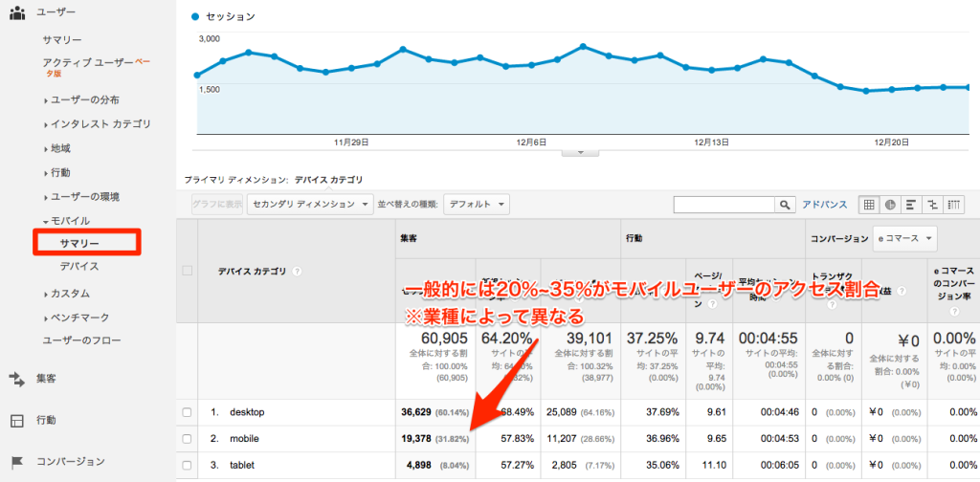980x482 pixels.
Task: Click the アドバンス link
Action: (x=824, y=205)
